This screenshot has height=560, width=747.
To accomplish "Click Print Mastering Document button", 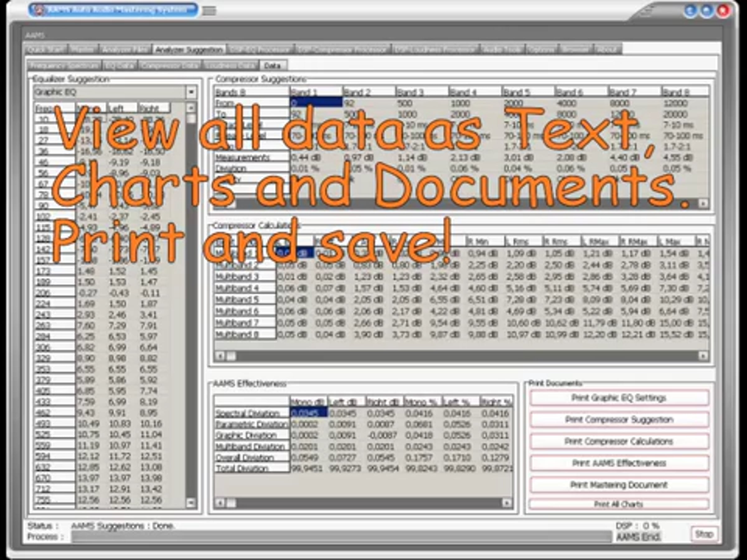I will click(x=619, y=485).
